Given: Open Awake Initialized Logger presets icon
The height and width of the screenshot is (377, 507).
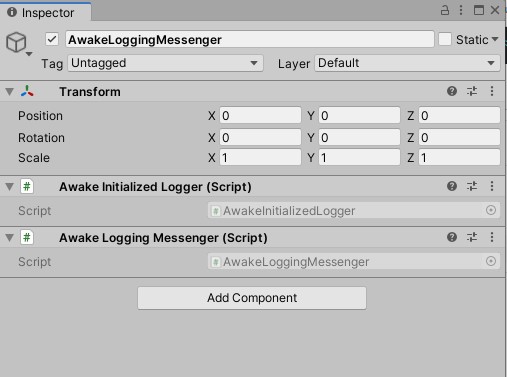Looking at the screenshot, I should [472, 186].
